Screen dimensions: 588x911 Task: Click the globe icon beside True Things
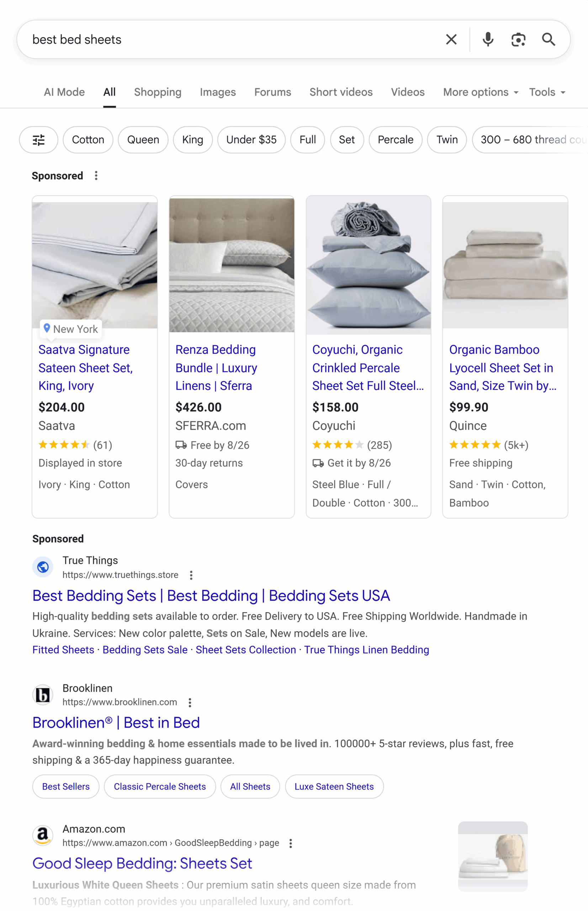43,567
